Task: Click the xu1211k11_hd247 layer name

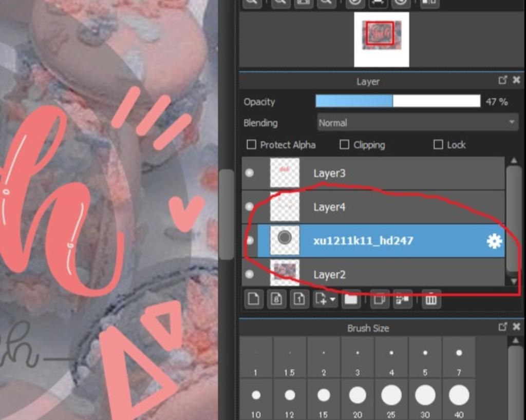Action: (363, 241)
